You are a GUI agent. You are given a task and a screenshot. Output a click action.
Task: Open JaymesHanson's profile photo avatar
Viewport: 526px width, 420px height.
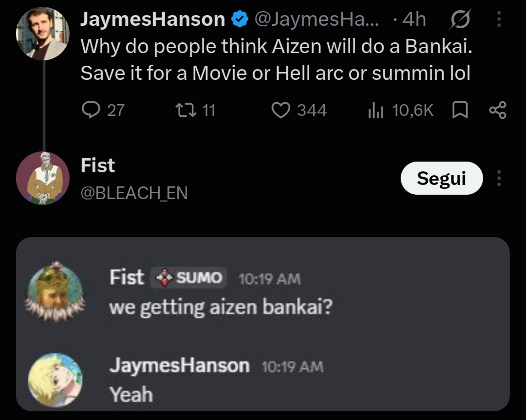(x=42, y=34)
